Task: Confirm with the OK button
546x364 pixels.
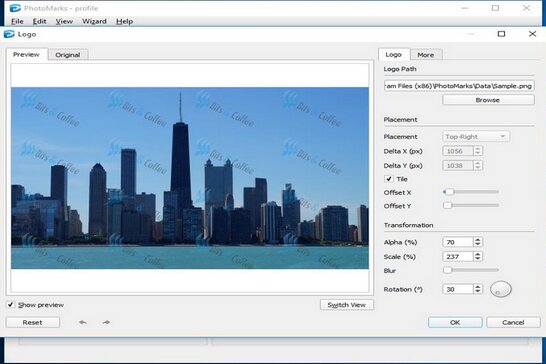Action: 455,323
